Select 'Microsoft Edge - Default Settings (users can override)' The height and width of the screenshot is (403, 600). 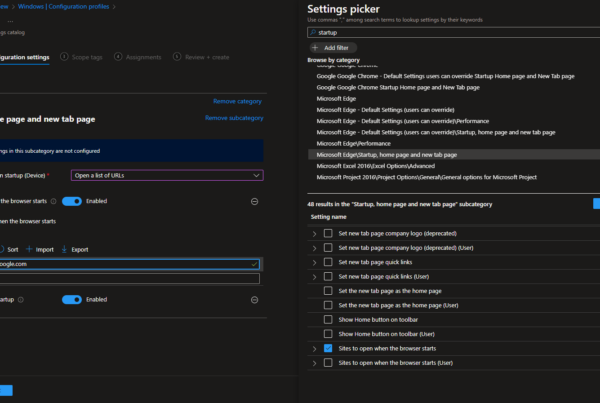coord(385,110)
